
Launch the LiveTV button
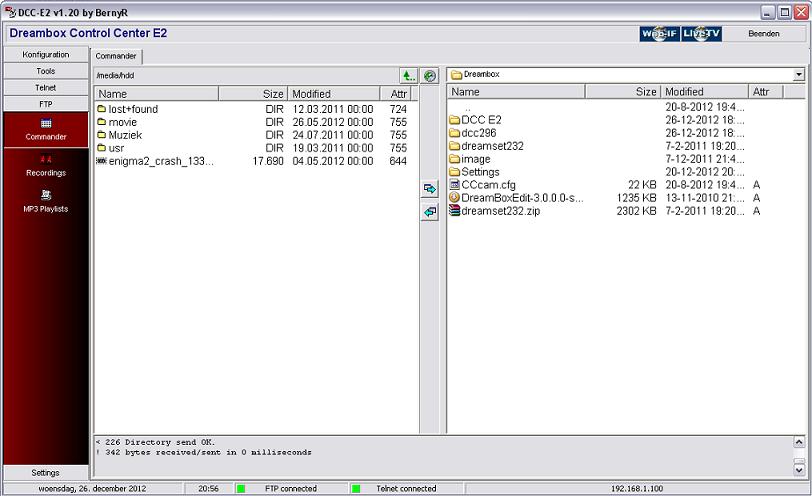click(701, 34)
